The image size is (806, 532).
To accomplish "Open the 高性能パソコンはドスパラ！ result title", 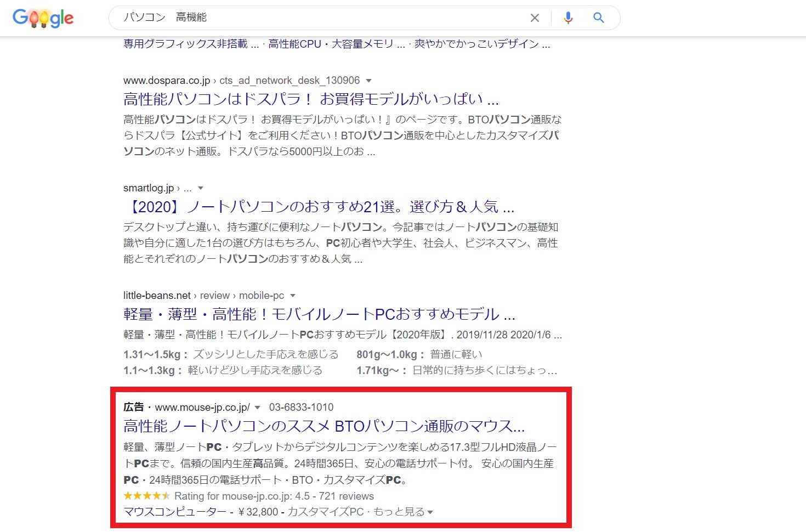I will click(x=311, y=99).
